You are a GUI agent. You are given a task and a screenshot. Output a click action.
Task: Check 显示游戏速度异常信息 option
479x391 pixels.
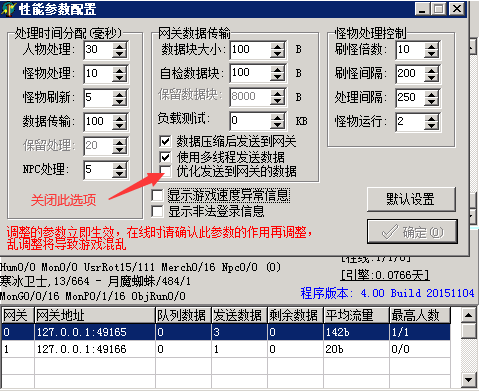(157, 195)
